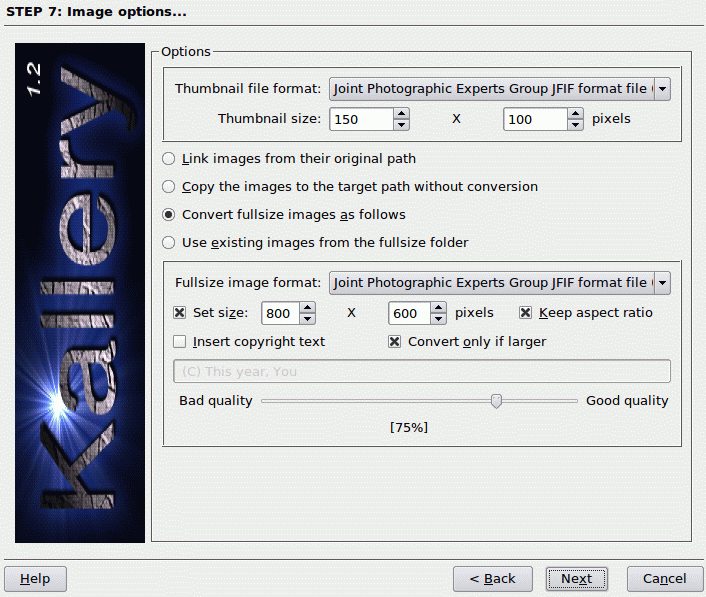Screen dimensions: 706x597
Task: Choose Use existing images from fullsize folder
Action: coord(169,243)
